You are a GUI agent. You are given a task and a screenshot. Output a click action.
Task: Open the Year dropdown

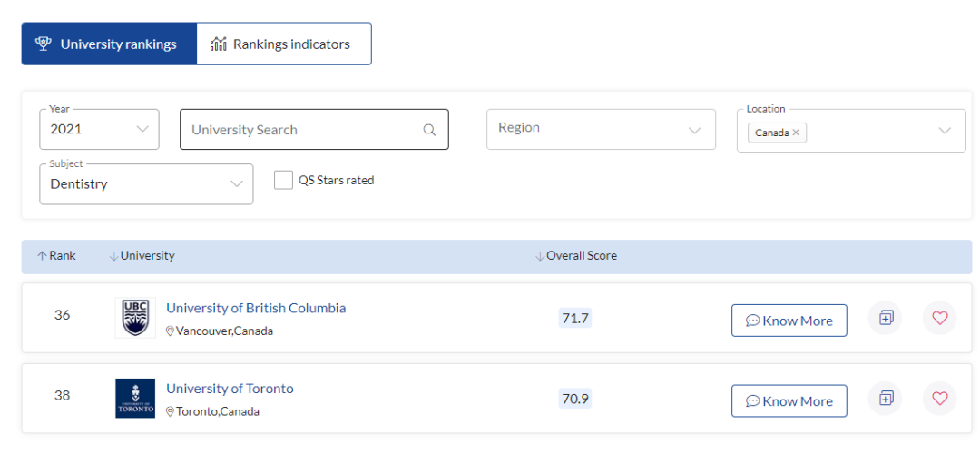pyautogui.click(x=99, y=129)
